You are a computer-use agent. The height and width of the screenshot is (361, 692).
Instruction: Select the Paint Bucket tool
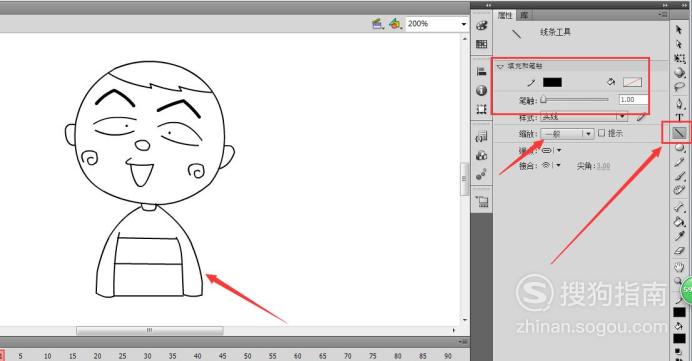click(x=679, y=222)
